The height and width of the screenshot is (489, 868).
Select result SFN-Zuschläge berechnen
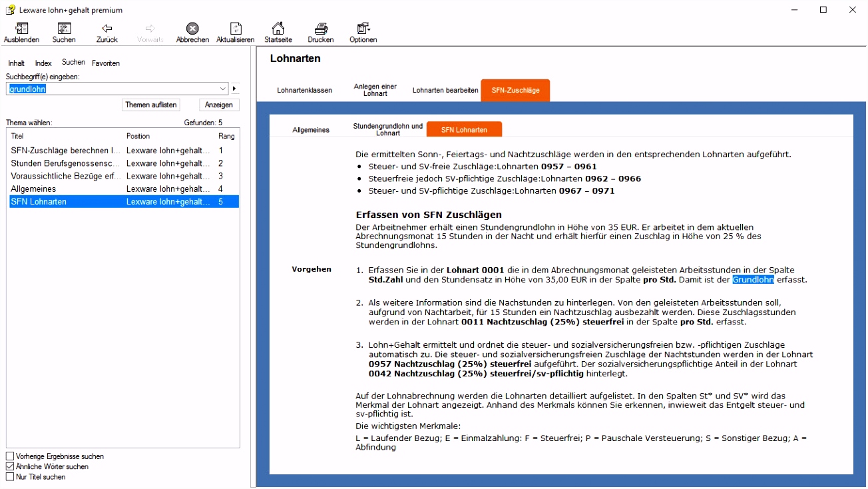[x=124, y=151]
